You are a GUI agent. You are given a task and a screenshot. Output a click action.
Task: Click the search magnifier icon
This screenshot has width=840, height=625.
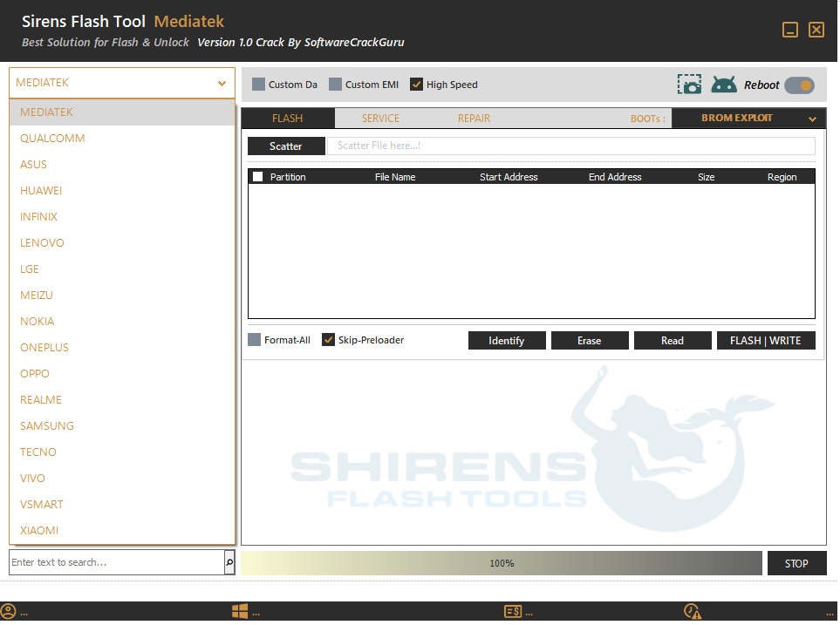click(229, 563)
